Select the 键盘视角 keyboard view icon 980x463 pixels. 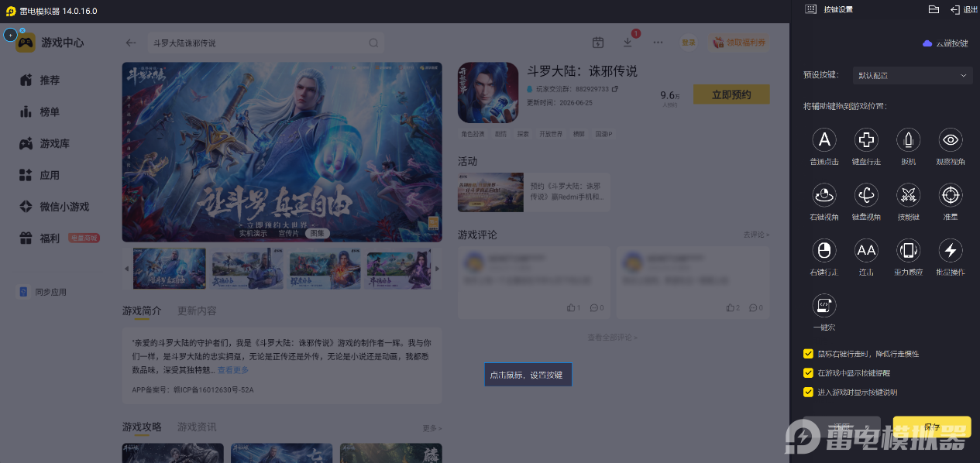pos(866,195)
